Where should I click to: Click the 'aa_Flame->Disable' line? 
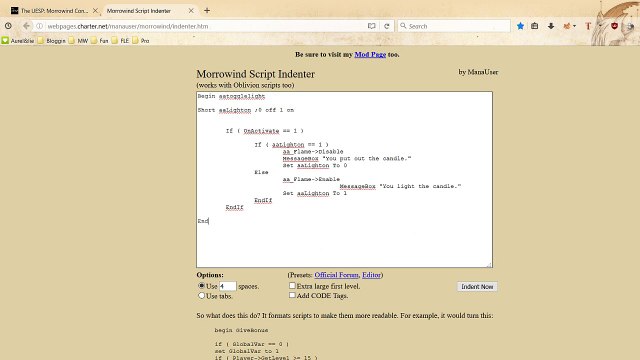pyautogui.click(x=313, y=151)
